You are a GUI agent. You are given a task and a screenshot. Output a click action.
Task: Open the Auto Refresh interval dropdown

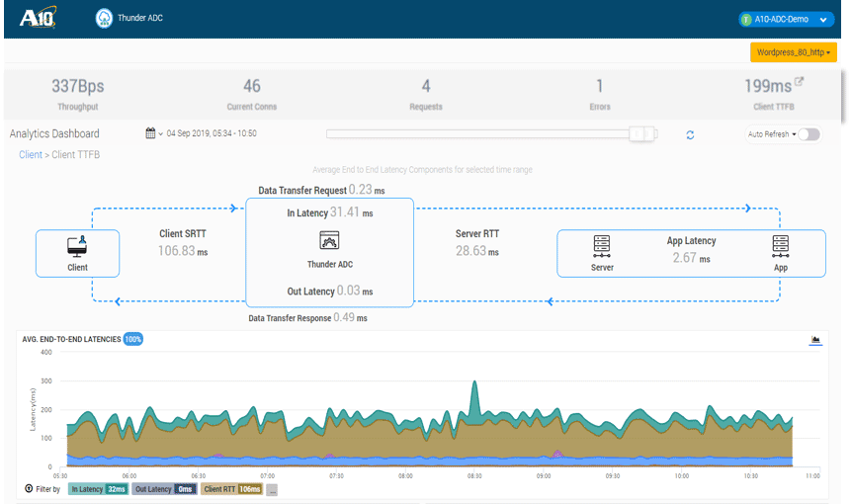point(771,134)
